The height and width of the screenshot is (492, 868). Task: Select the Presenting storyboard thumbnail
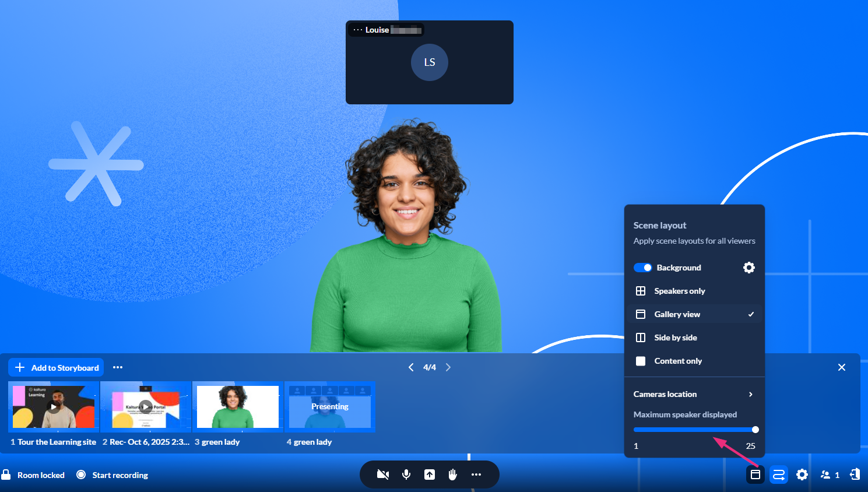pyautogui.click(x=330, y=407)
